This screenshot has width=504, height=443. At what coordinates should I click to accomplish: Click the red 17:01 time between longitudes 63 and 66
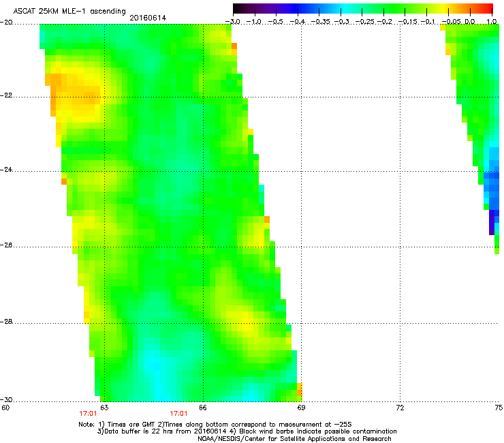pyautogui.click(x=178, y=414)
